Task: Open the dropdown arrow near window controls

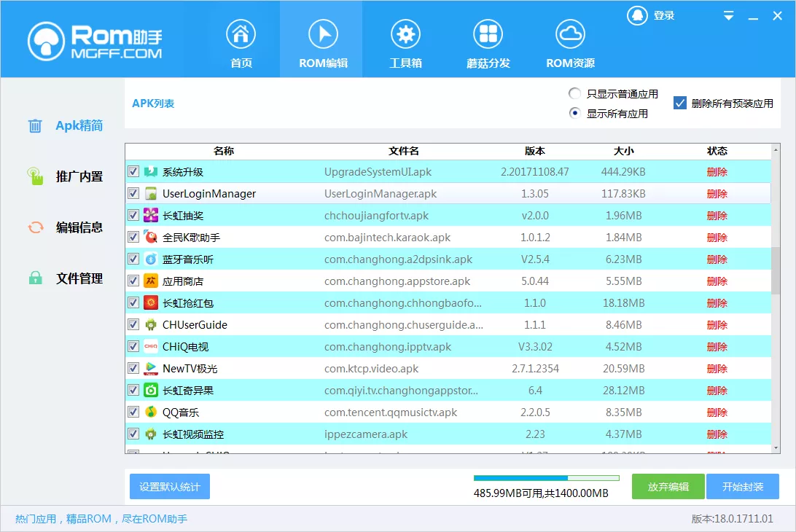Action: point(728,15)
